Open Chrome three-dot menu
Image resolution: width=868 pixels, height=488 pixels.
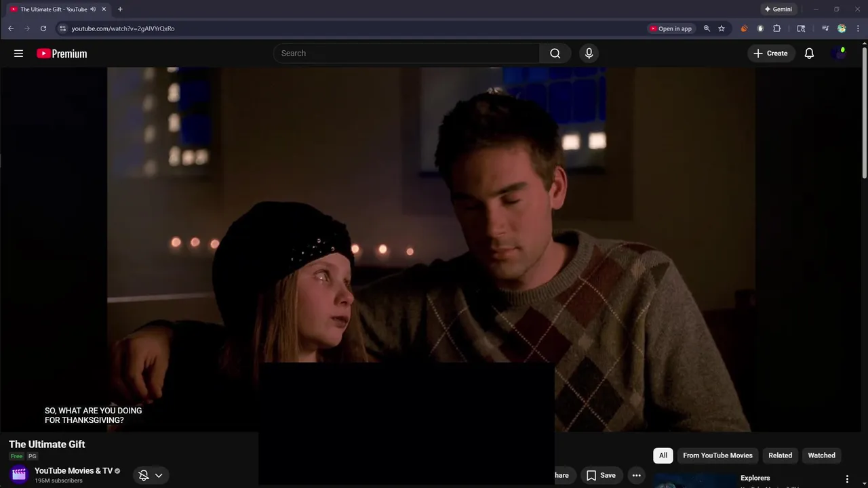pos(859,28)
